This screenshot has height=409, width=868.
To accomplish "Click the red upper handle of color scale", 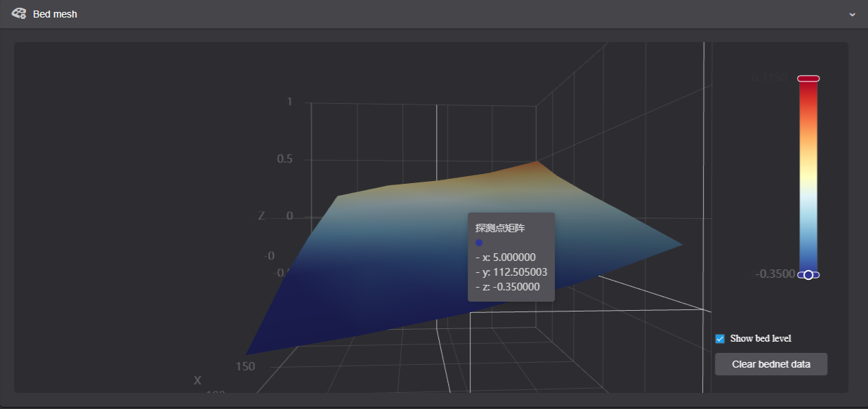I will 808,79.
